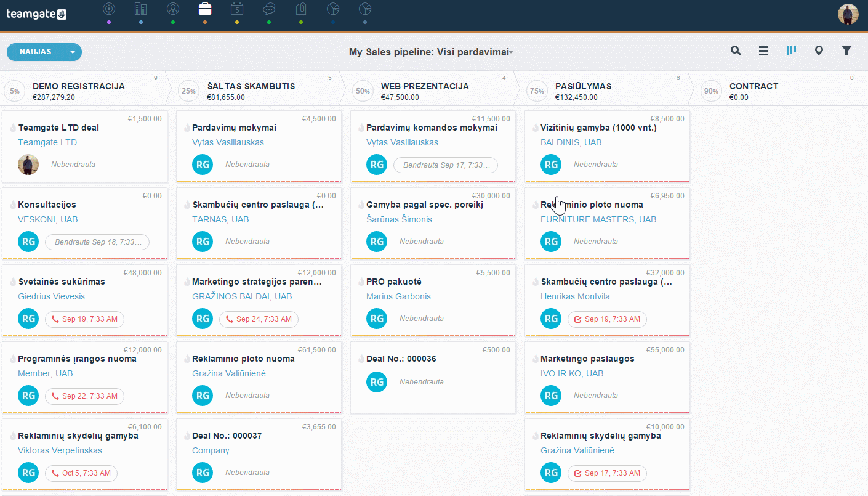Switch to list view icon
Screen dimensions: 868x496
click(763, 51)
